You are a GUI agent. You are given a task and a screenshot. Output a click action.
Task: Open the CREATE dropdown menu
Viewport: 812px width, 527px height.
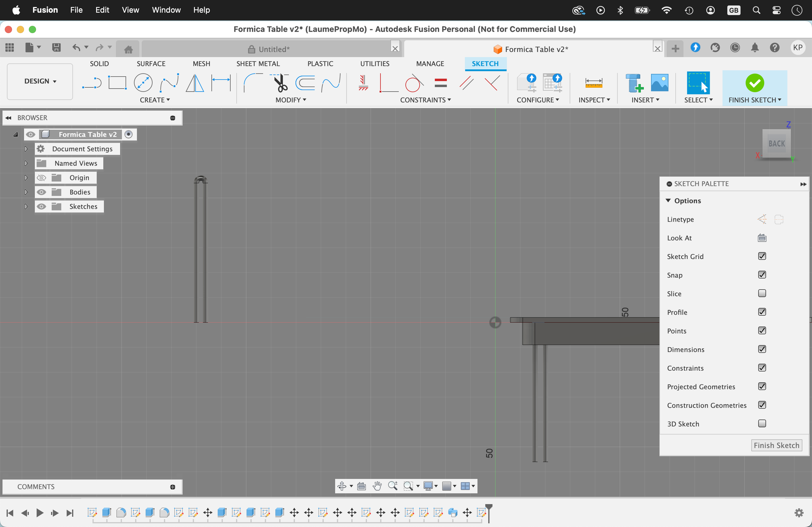pos(155,100)
